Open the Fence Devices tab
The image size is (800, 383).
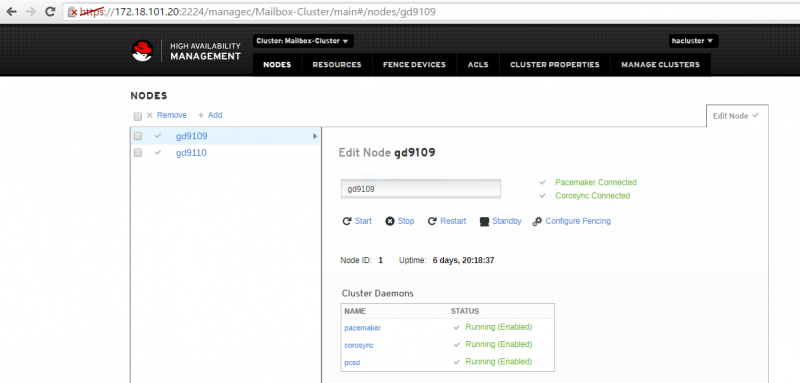coord(414,65)
